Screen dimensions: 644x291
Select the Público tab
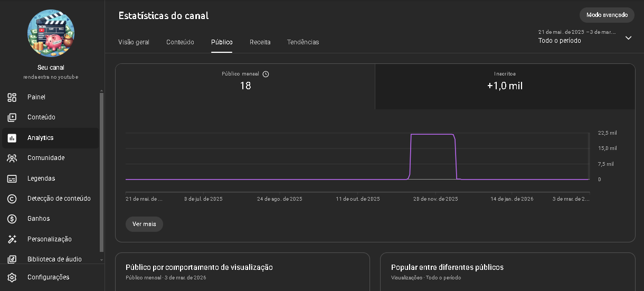pos(222,42)
